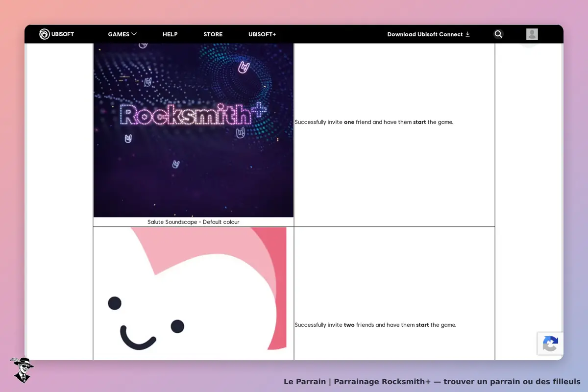Click the reCAPTCHA badge
Screen dimensions: 588x392
(x=550, y=343)
